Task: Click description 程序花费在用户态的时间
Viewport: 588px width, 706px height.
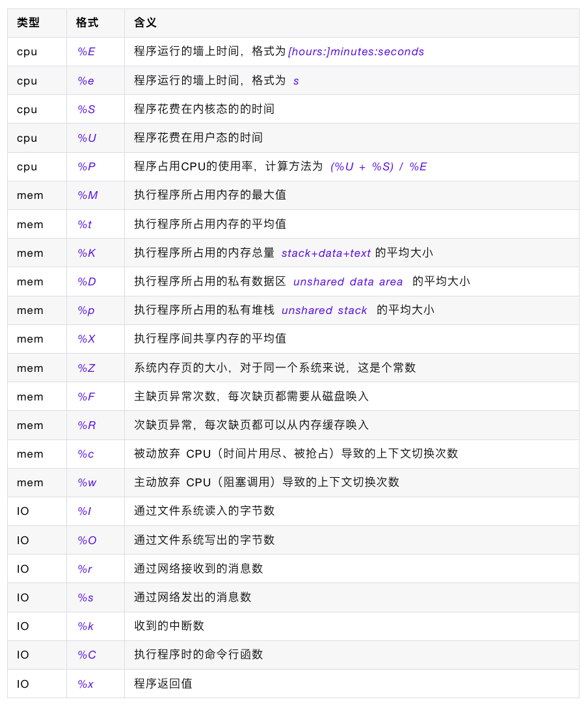Action: pos(198,138)
